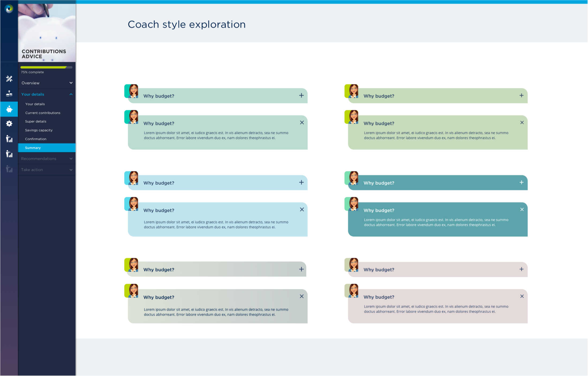Open Current contributions step
Image resolution: width=588 pixels, height=376 pixels.
43,113
